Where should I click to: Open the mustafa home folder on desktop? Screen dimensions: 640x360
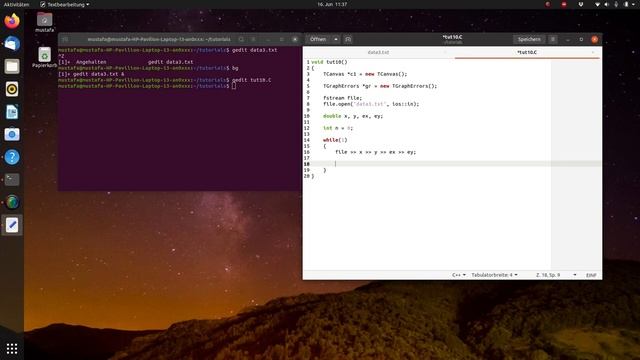[44, 22]
